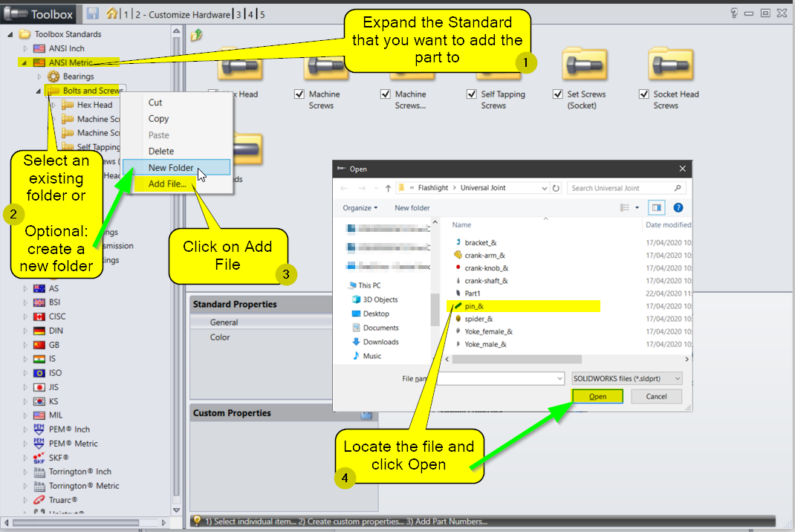Click the refresh icon beside the address path
The width and height of the screenshot is (795, 532).
[556, 188]
